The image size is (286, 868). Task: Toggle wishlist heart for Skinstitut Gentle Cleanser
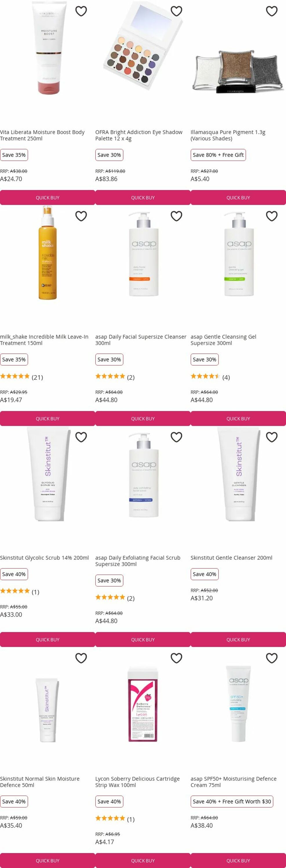[x=272, y=437]
